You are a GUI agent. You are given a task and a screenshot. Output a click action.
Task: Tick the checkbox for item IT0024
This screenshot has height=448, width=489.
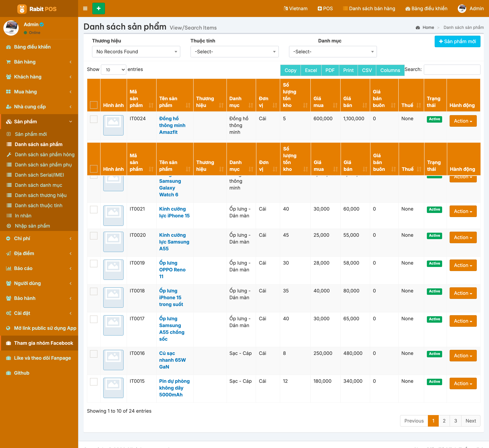94,119
